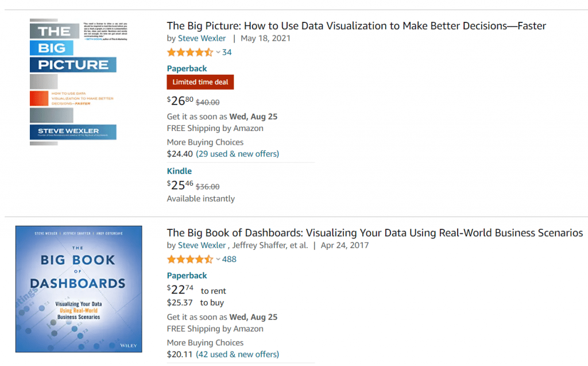
Task: Open the 34 customer reviews
Action: (227, 52)
